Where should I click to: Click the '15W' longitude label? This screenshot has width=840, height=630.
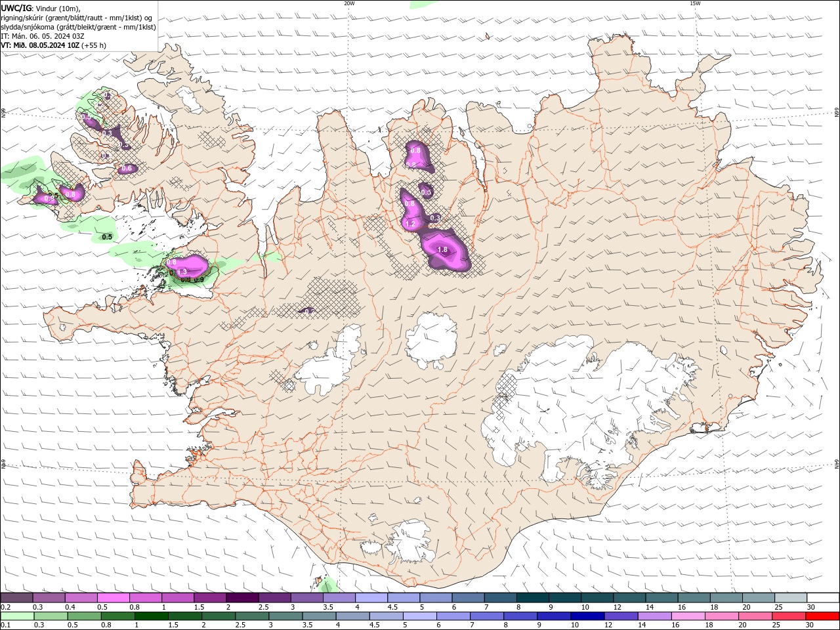tap(695, 3)
